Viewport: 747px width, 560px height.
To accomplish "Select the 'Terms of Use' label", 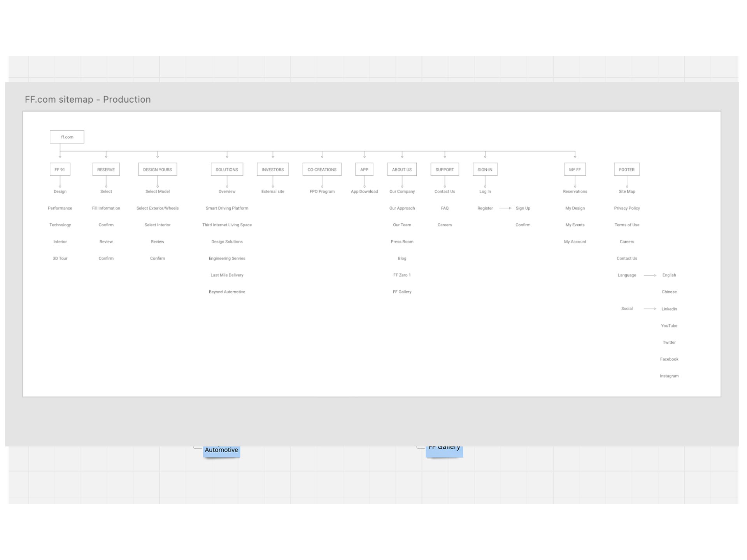I will click(627, 225).
